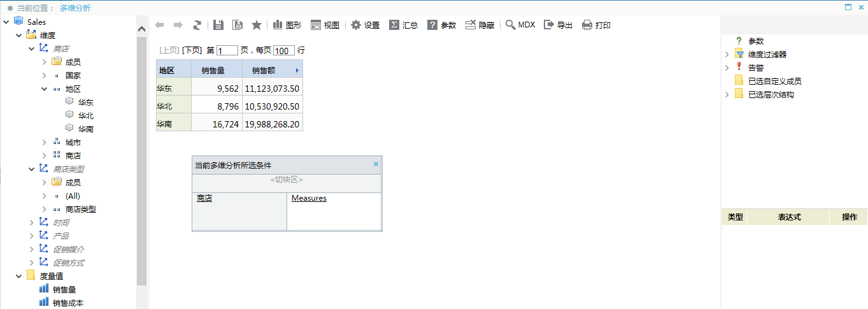Viewport: 868px width, 309px height.
Task: Click the 表达式 column header
Action: [789, 217]
